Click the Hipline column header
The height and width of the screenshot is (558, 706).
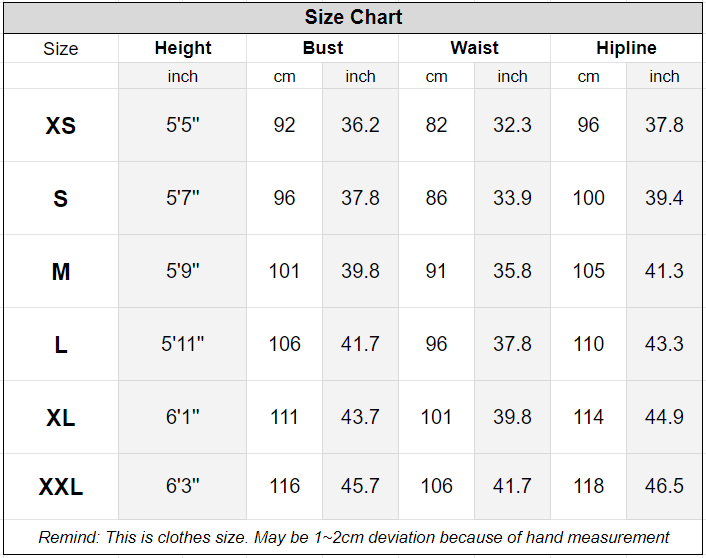[627, 48]
